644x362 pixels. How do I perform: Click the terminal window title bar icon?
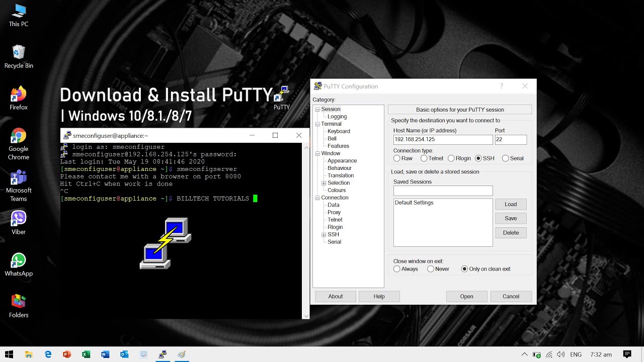pos(67,135)
